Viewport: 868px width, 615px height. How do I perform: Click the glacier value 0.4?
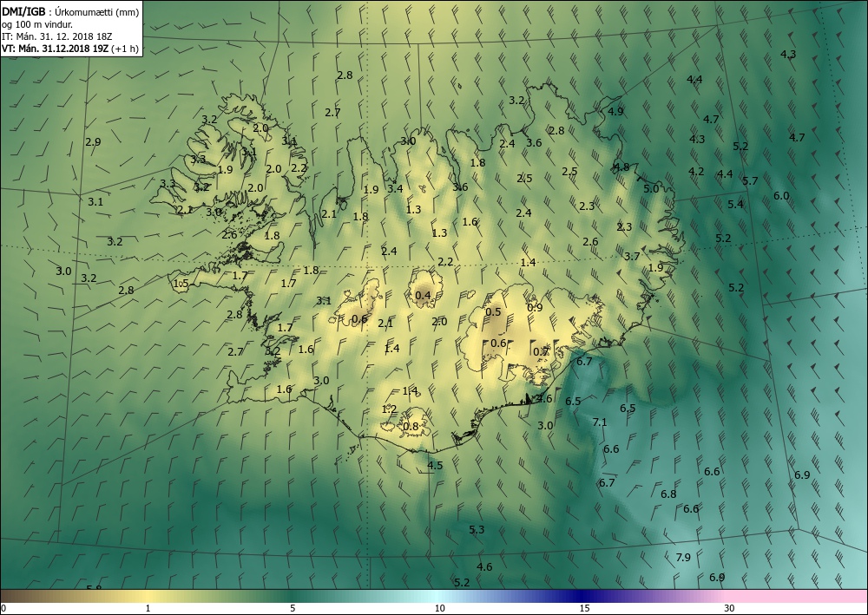click(423, 295)
